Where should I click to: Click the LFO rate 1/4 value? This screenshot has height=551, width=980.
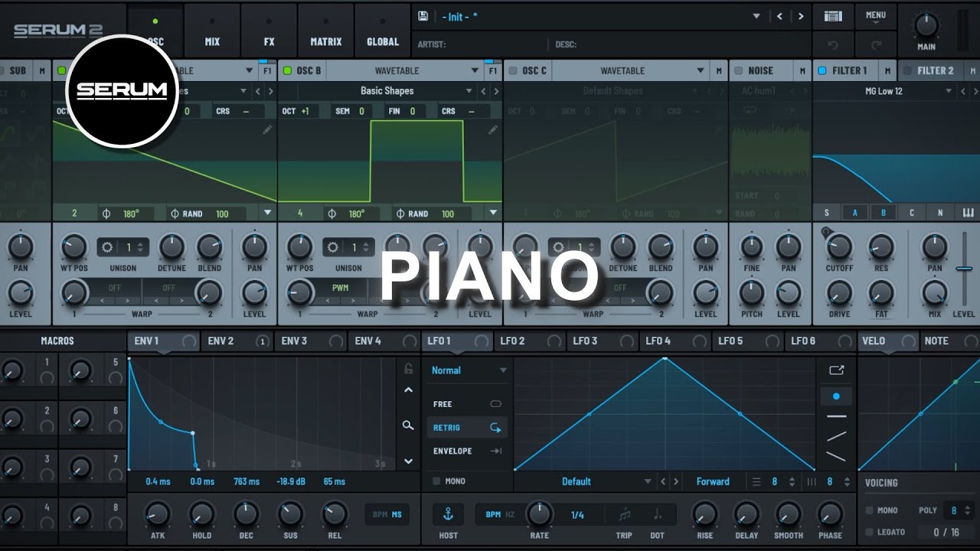click(577, 515)
